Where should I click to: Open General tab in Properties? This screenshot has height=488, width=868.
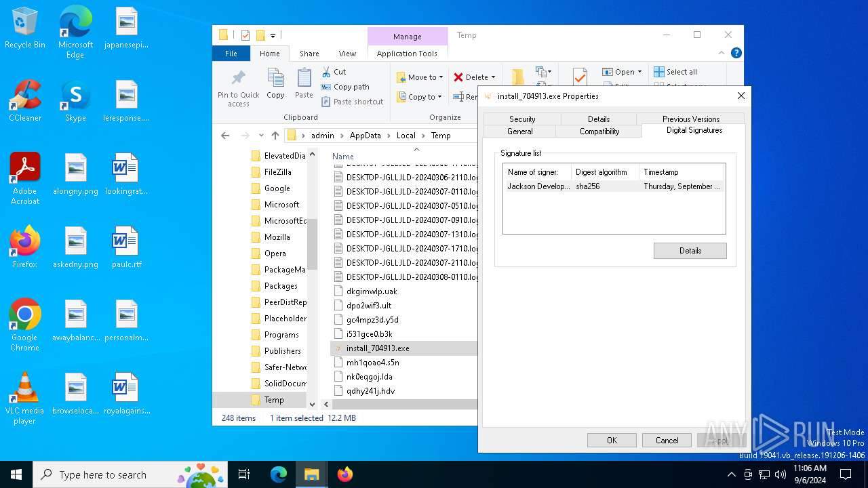click(x=519, y=131)
